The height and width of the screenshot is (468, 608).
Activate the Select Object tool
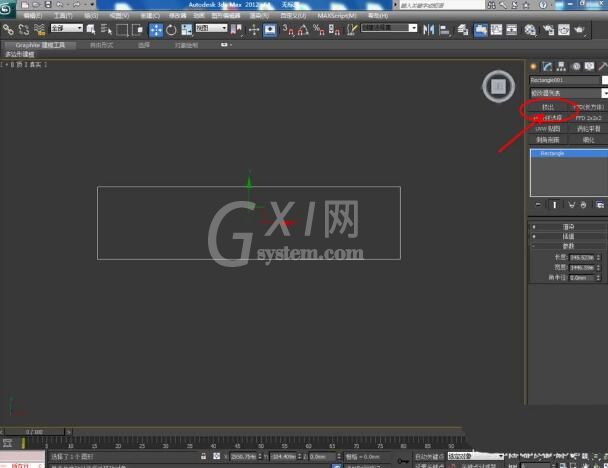tap(91, 29)
